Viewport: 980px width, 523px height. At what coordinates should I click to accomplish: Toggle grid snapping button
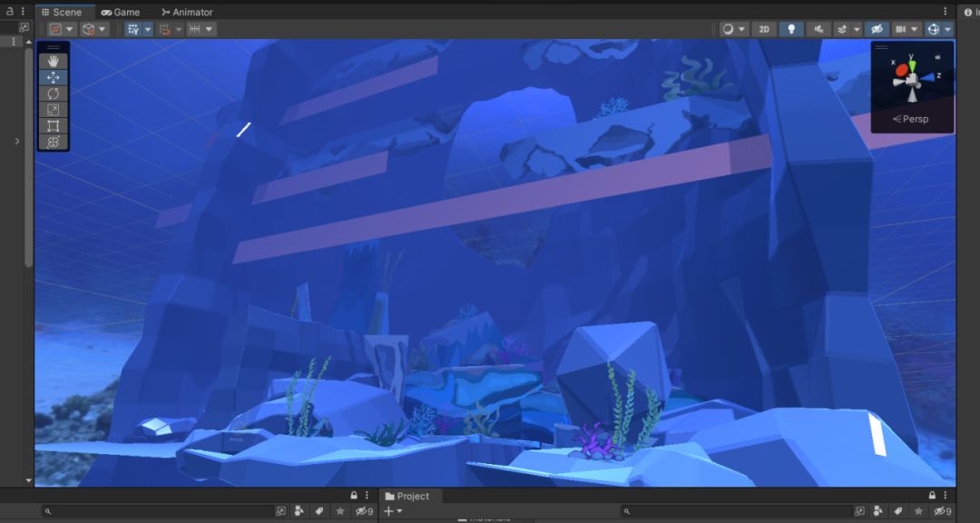pyautogui.click(x=164, y=29)
